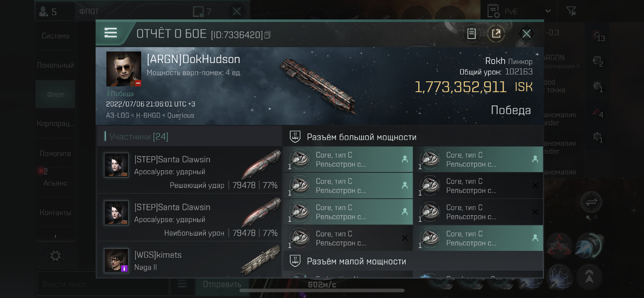Select first Core тип C railgun module
This screenshot has width=644, height=298.
pos(348,159)
